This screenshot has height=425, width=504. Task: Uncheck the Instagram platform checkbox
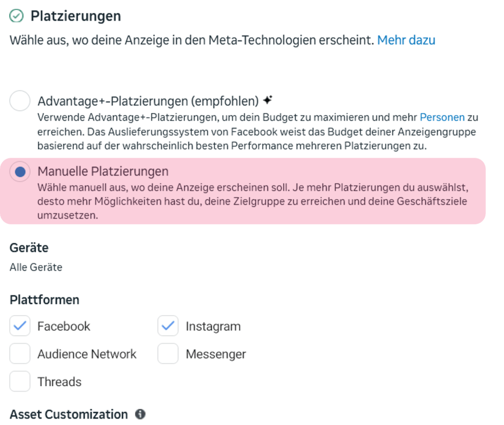168,326
